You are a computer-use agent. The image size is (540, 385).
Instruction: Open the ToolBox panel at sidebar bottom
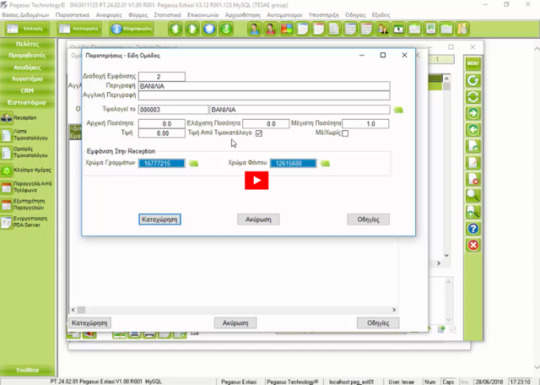point(27,370)
